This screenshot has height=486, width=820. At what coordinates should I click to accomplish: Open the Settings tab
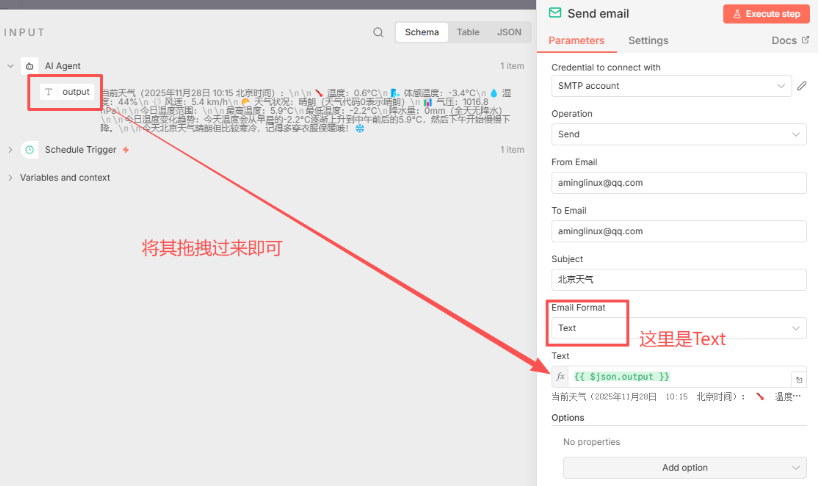click(x=648, y=41)
